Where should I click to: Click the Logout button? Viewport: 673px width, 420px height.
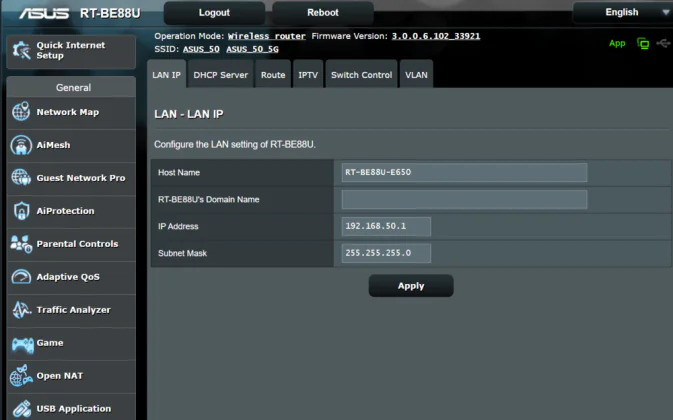tap(214, 13)
